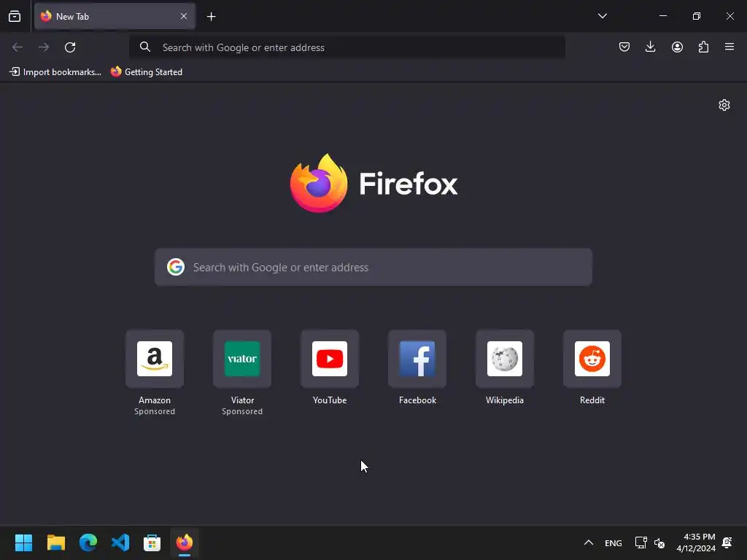
Task: Reload the current page
Action: pyautogui.click(x=70, y=47)
